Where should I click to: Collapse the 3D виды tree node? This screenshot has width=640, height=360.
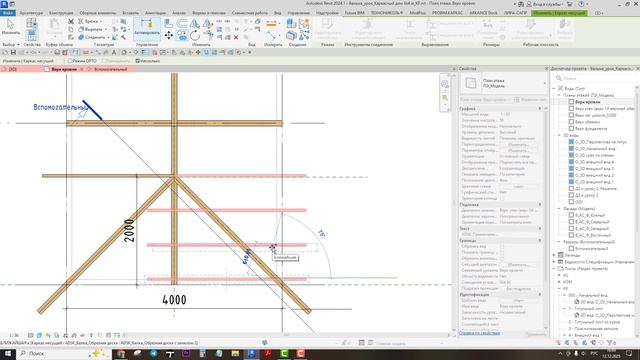(x=559, y=135)
